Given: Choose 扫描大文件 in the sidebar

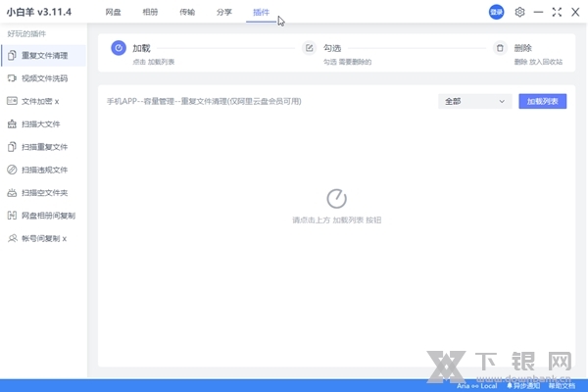Looking at the screenshot, I should tap(44, 124).
